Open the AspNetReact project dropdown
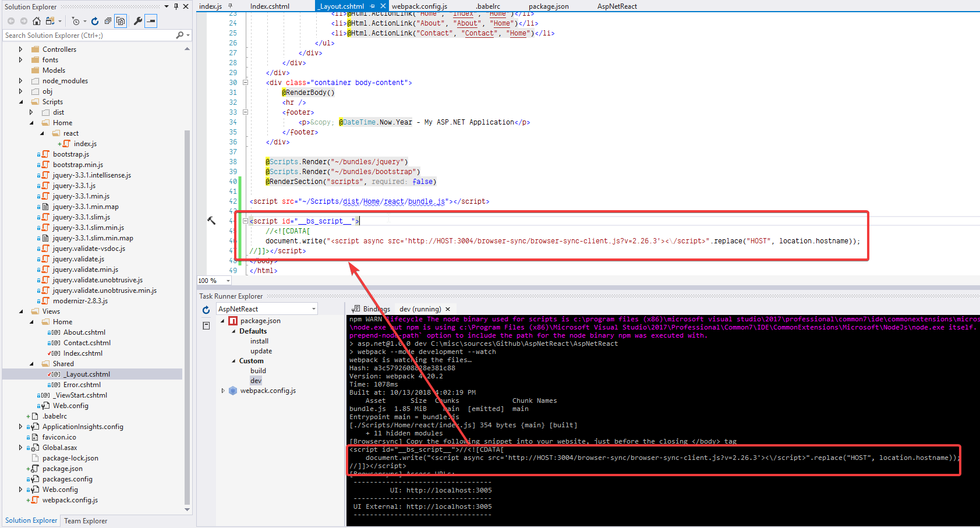Viewport: 980px width, 528px height. pyautogui.click(x=313, y=309)
